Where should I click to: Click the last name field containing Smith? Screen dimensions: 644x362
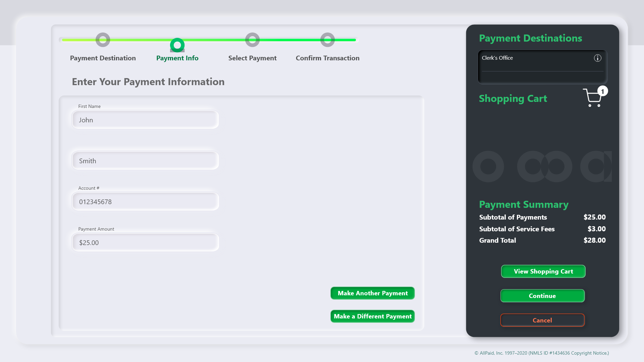coord(145,161)
